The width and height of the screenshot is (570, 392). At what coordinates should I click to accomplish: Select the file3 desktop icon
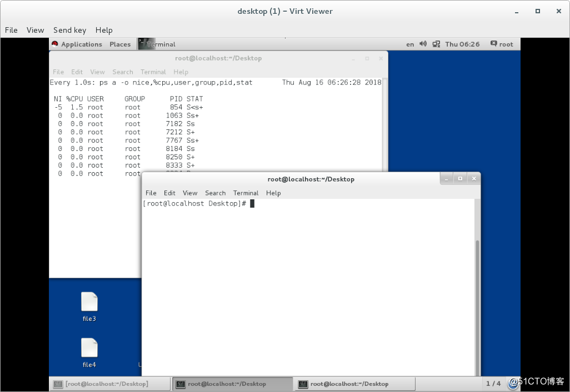pos(89,307)
